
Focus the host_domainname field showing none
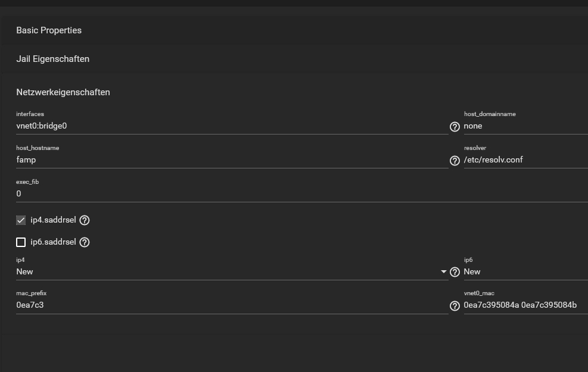(526, 126)
